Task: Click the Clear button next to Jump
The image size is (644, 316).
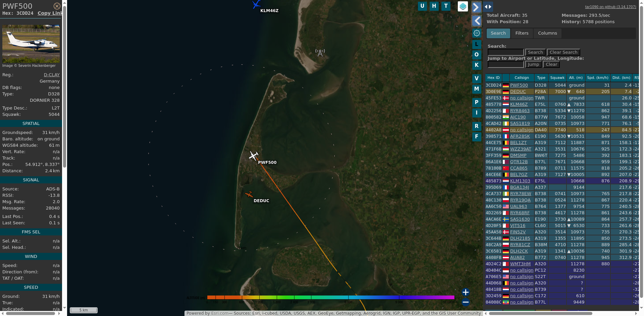Action: pos(551,64)
